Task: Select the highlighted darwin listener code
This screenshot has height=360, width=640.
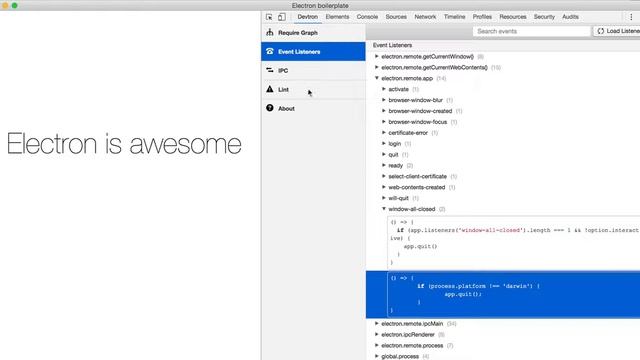Action: click(503, 294)
